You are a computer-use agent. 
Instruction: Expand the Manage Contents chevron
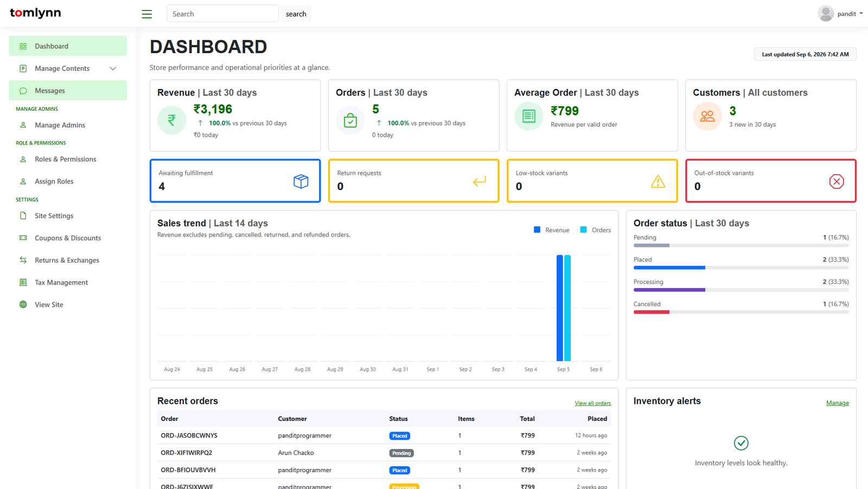pos(113,68)
